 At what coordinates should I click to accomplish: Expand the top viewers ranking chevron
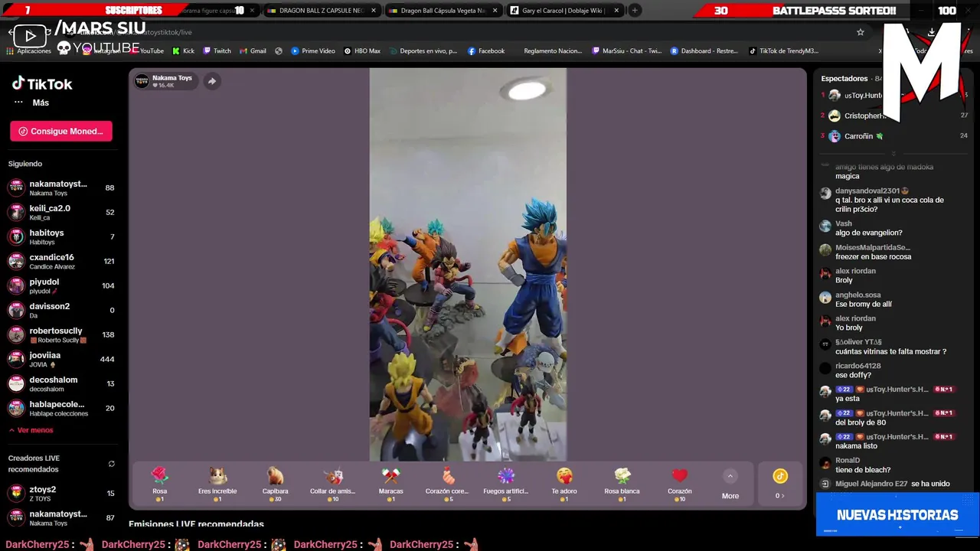click(893, 154)
